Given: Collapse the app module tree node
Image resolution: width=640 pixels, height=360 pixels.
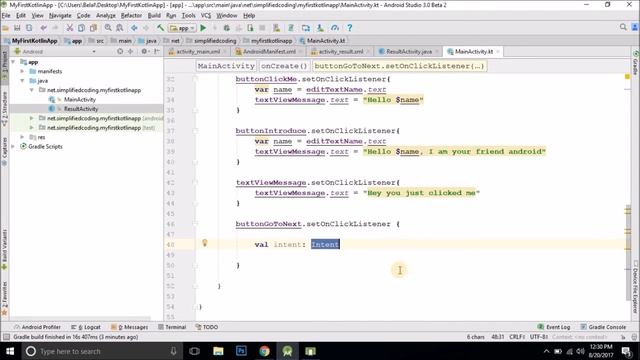Looking at the screenshot, I should [x=13, y=62].
